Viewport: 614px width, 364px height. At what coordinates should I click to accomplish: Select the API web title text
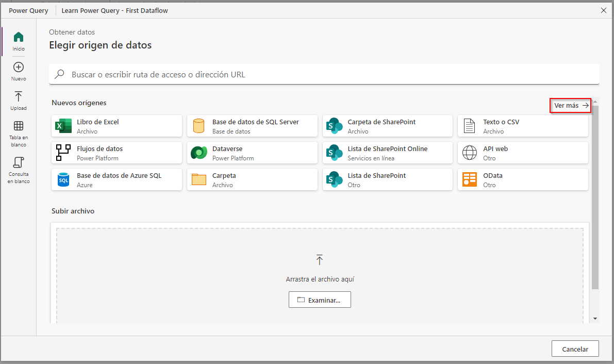(495, 149)
